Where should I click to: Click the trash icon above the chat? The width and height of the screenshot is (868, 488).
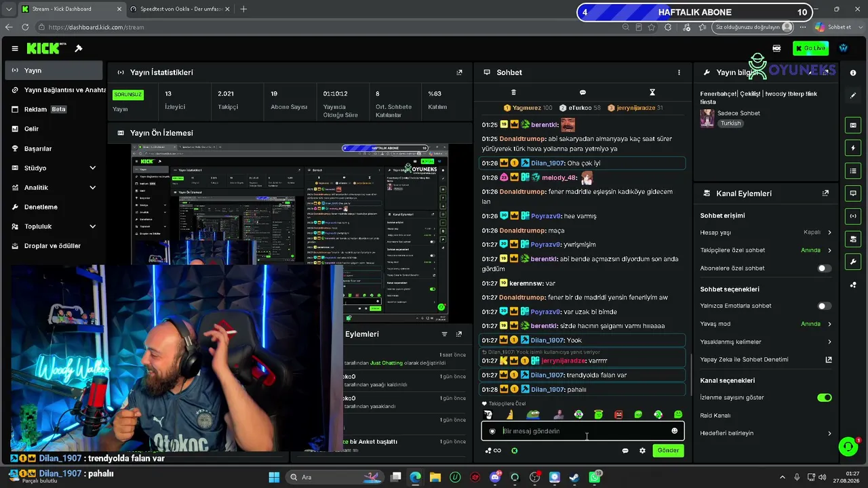[513, 92]
